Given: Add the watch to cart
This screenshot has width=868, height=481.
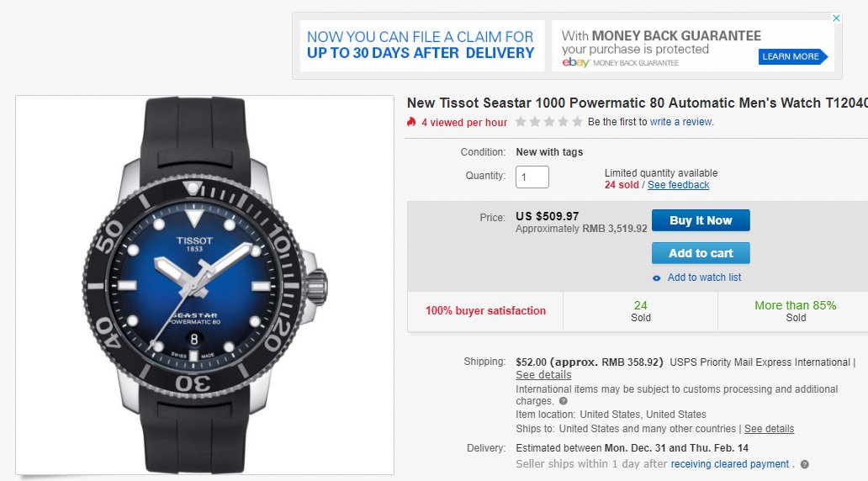Looking at the screenshot, I should [701, 253].
